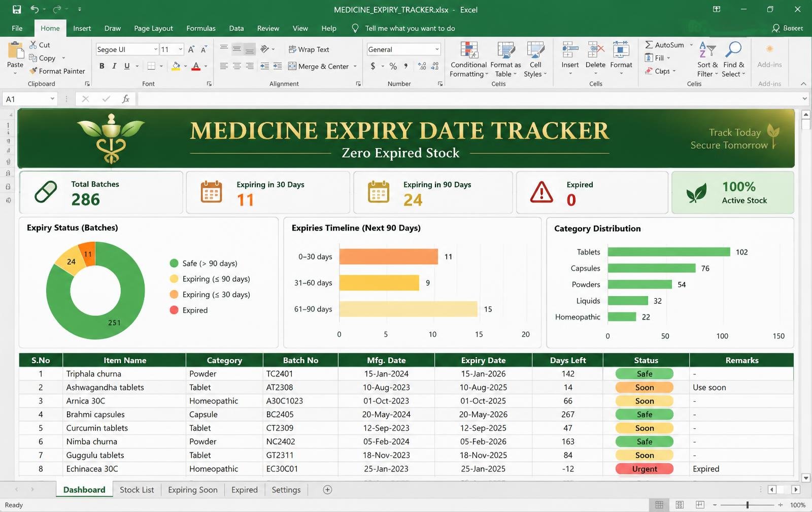
Task: Click the zoom slider in status bar
Action: pyautogui.click(x=747, y=505)
